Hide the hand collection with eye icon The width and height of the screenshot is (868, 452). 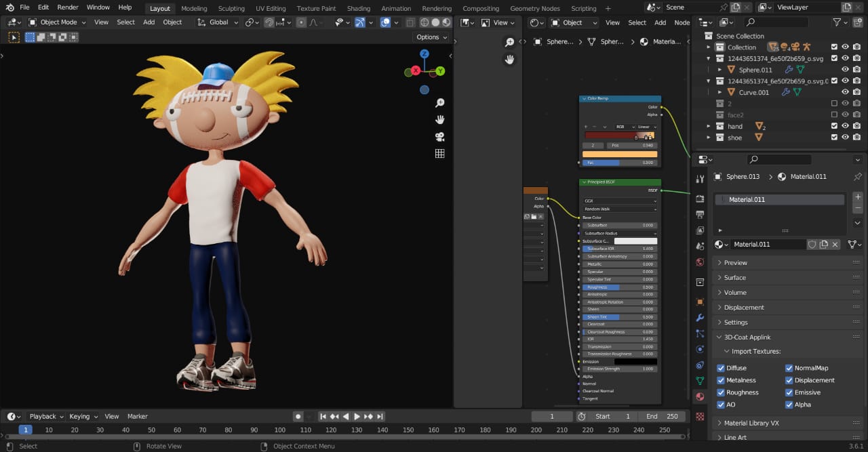[x=846, y=127]
